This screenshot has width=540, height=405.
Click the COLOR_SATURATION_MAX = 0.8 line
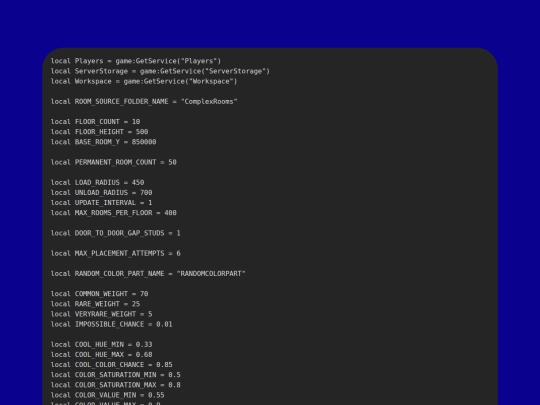116,385
